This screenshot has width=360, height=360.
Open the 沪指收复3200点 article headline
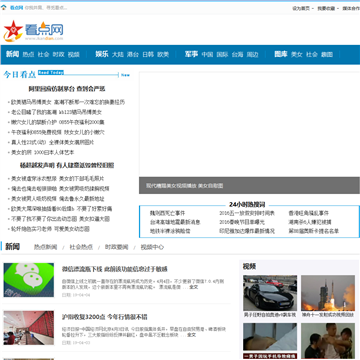(x=105, y=317)
